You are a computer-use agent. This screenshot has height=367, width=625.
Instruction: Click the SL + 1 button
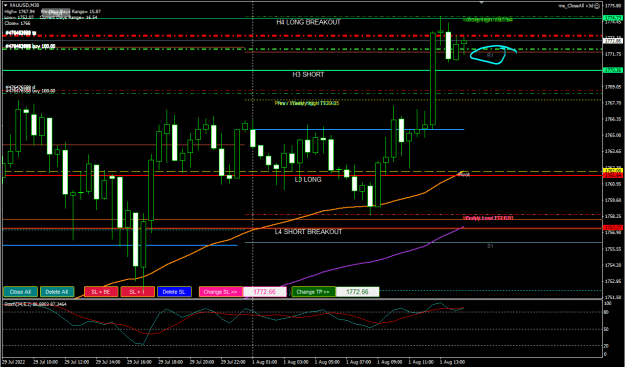138,292
